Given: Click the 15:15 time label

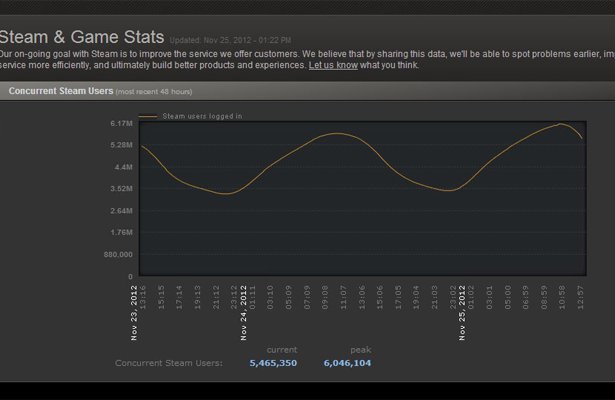Looking at the screenshot, I should click(161, 297).
